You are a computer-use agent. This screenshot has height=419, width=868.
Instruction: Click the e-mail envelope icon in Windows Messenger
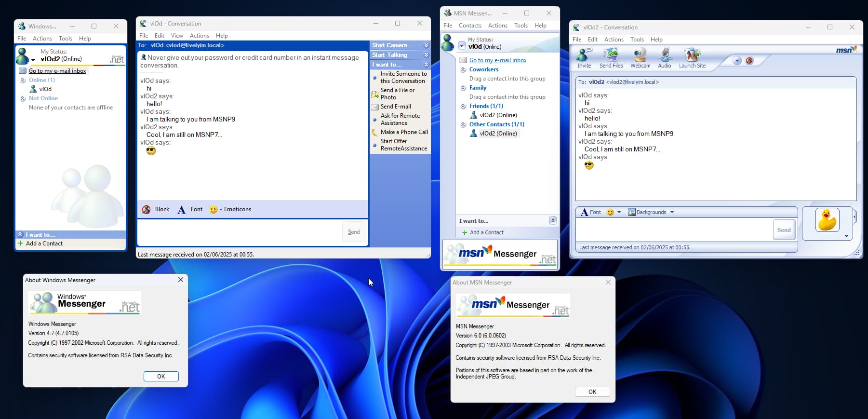[23, 71]
